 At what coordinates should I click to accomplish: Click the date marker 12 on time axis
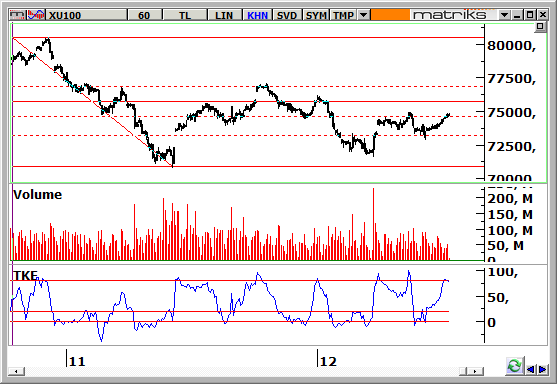click(328, 362)
